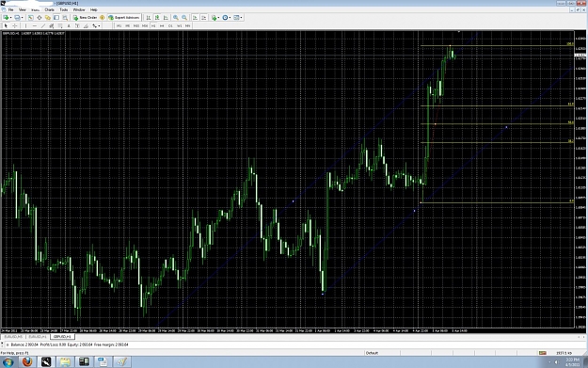Toggle the Terminal window icon
Viewport: 588px width, 368px height.
pyautogui.click(x=56, y=18)
